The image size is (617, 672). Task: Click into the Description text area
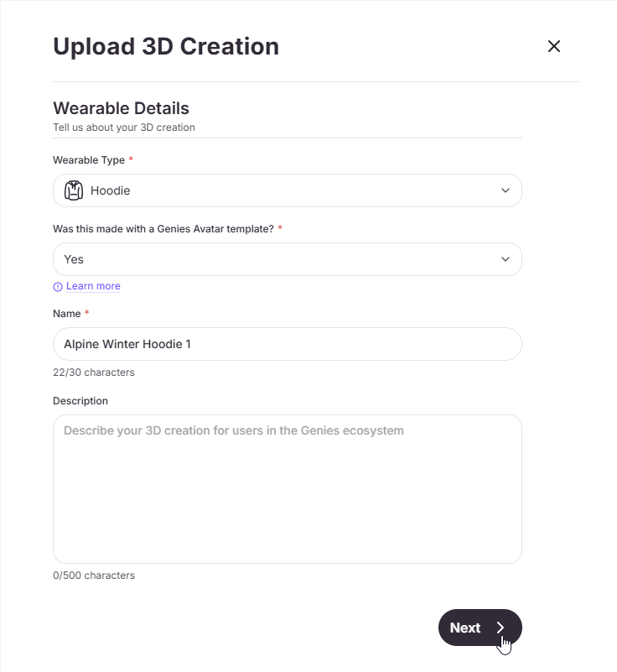pyautogui.click(x=287, y=488)
